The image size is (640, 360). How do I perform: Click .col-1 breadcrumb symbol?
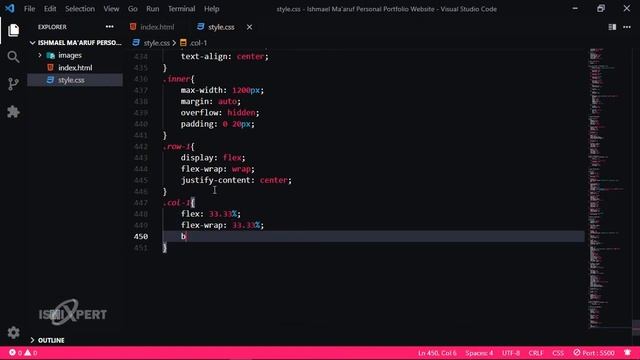click(x=198, y=43)
